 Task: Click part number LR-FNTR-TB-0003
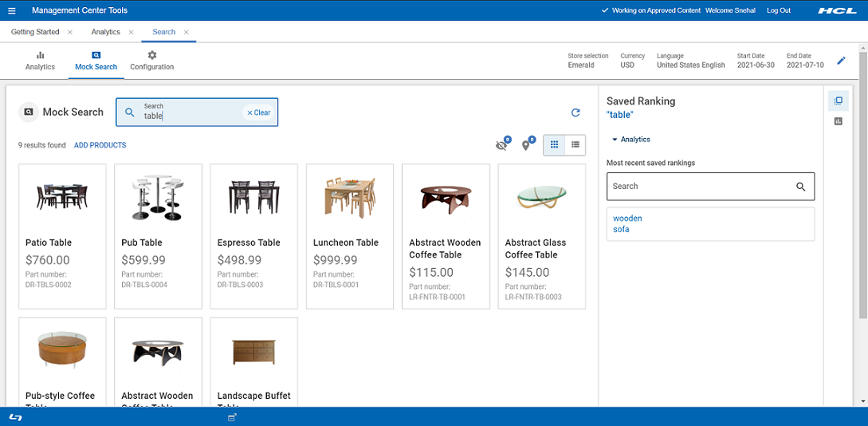click(534, 297)
